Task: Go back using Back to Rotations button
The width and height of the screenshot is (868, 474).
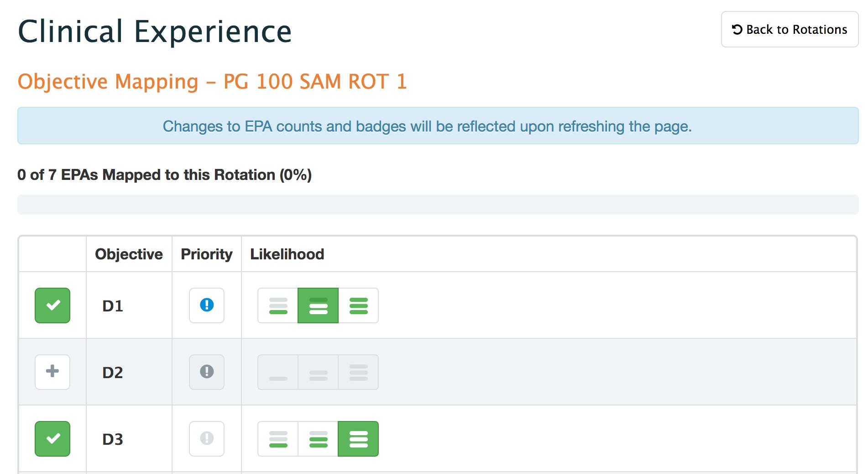Action: (x=790, y=30)
